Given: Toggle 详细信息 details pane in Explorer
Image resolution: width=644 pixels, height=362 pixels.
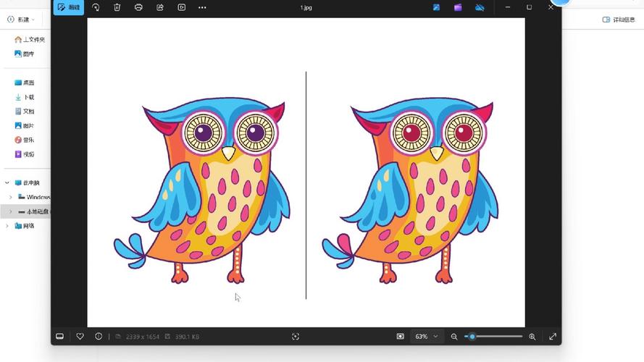Looking at the screenshot, I should pos(619,20).
